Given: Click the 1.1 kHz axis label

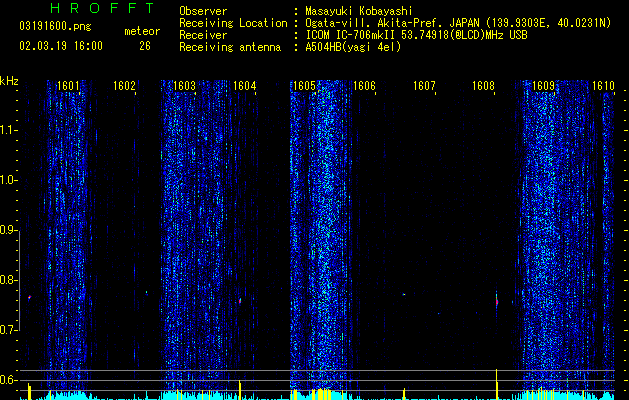Looking at the screenshot, I should coord(8,130).
